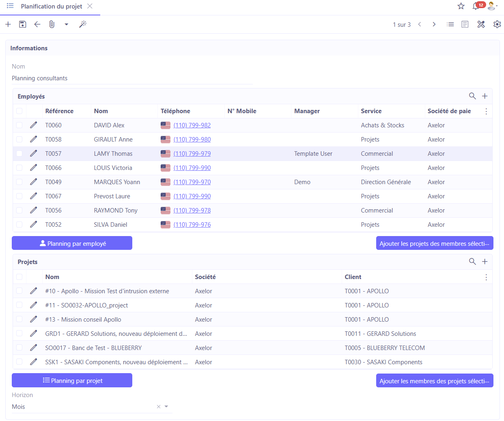Call MARQUES Yoann at (110) 799-970
This screenshot has height=421, width=504.
[192, 182]
